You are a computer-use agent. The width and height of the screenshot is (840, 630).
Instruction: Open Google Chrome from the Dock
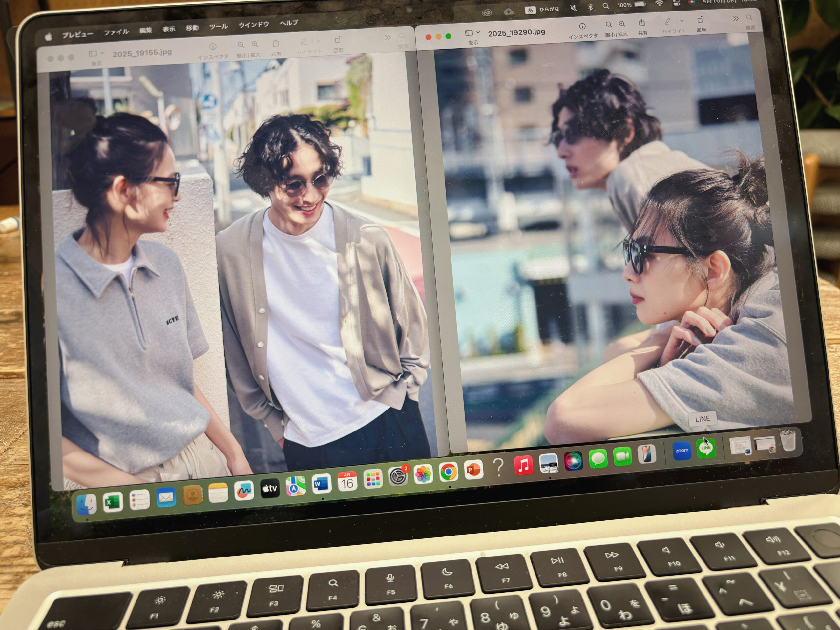[449, 472]
